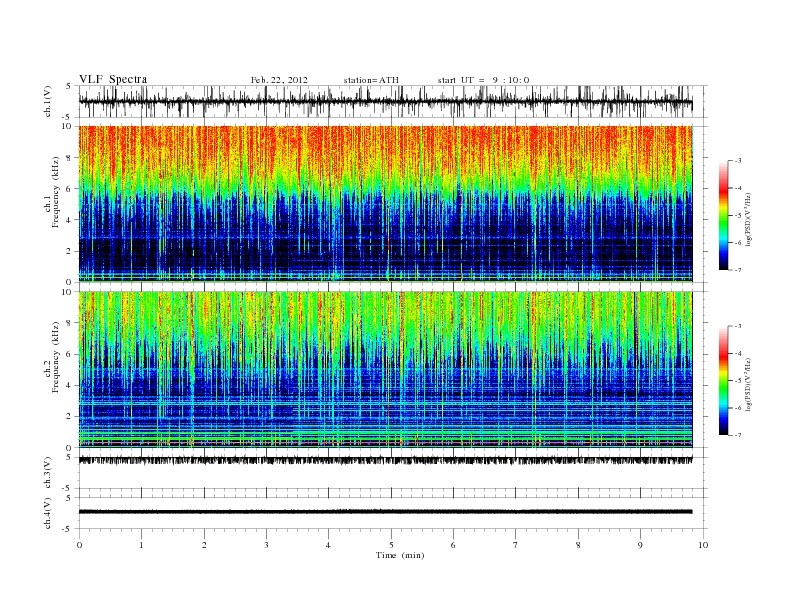Click the "ch.3(V)" axis label
Screen dimensions: 792x612
[48, 473]
